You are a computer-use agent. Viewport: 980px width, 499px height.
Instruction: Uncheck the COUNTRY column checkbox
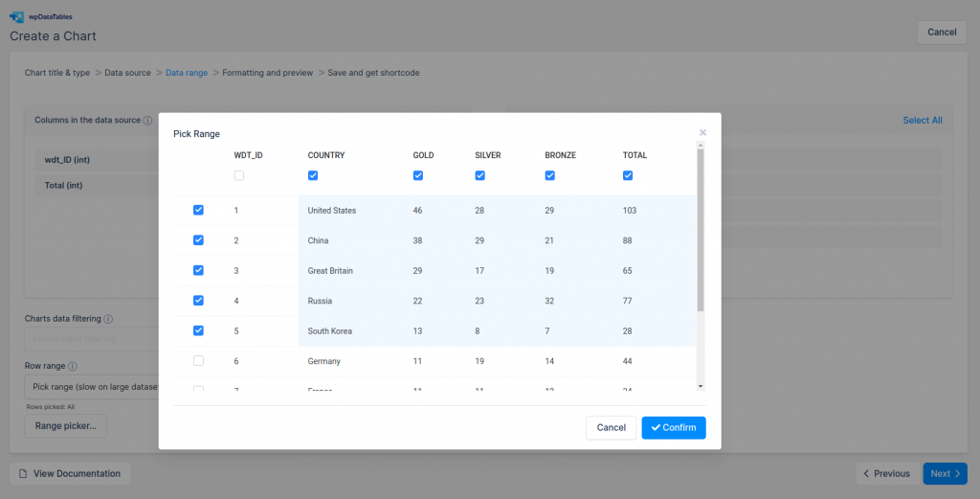313,175
